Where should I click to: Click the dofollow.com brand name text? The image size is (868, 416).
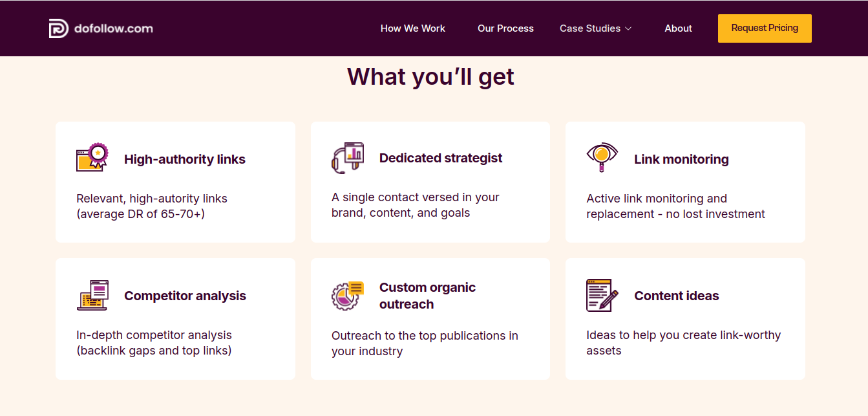click(113, 28)
